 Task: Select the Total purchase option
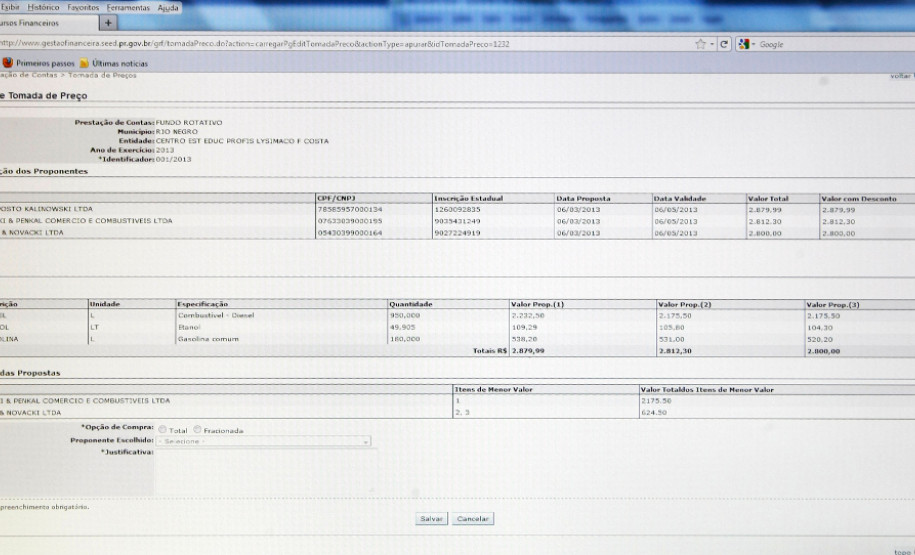[x=162, y=430]
